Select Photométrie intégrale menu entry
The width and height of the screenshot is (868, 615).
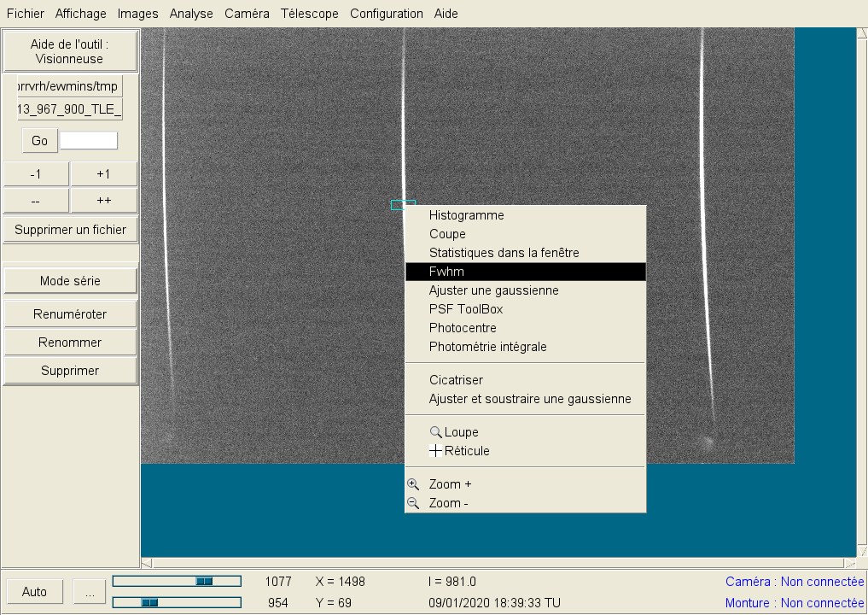click(x=487, y=347)
